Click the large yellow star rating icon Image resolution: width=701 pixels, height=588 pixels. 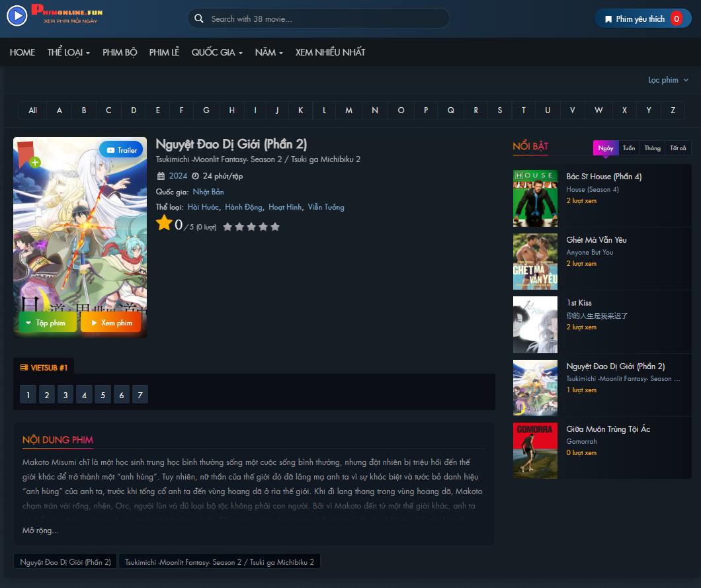click(164, 224)
